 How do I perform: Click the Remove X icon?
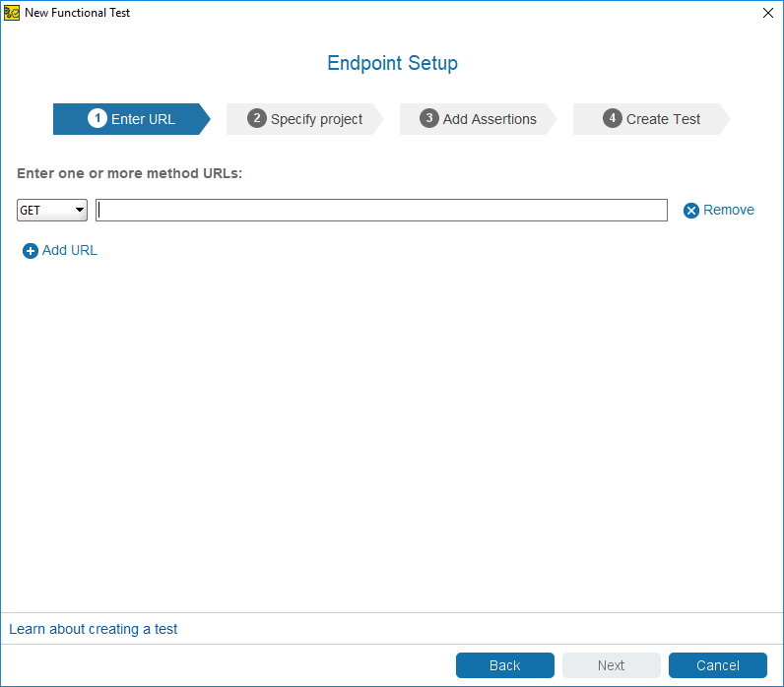pos(691,211)
